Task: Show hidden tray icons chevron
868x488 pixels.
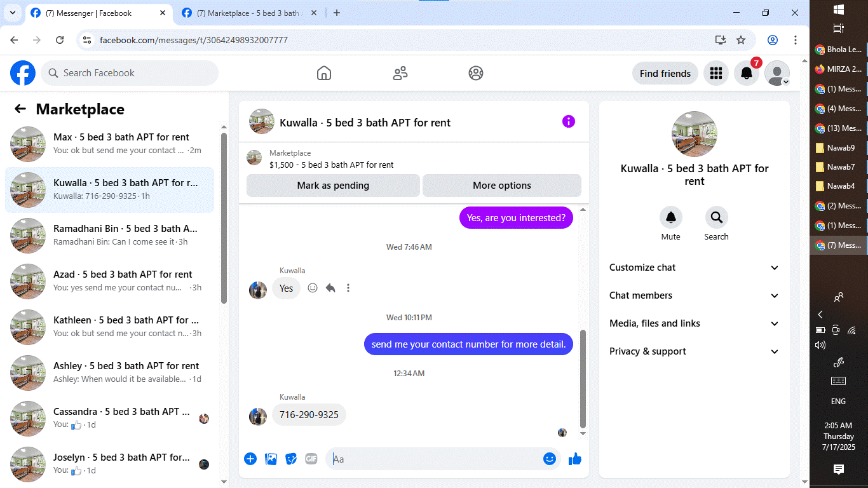Action: point(820,315)
